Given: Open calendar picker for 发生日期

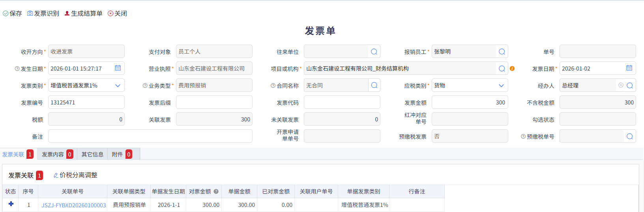Looking at the screenshot, I should tap(118, 68).
